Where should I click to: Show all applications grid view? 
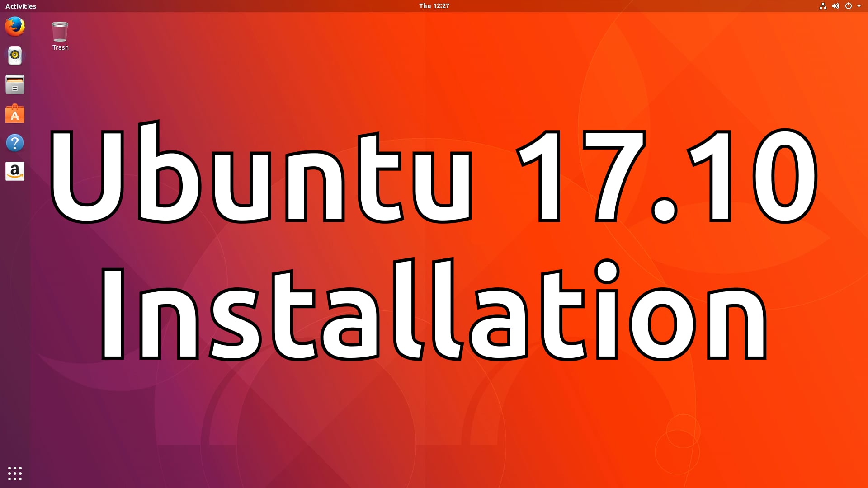tap(15, 474)
